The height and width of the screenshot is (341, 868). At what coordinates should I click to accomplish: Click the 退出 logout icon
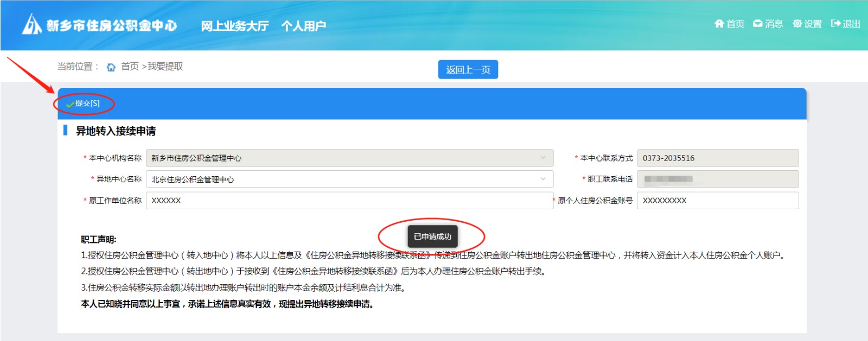tap(835, 23)
